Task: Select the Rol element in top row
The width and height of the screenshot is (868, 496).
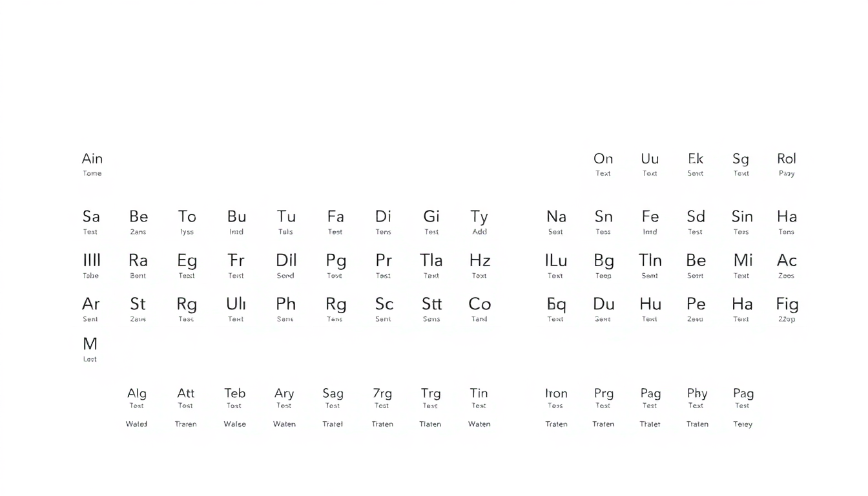Action: click(x=786, y=164)
